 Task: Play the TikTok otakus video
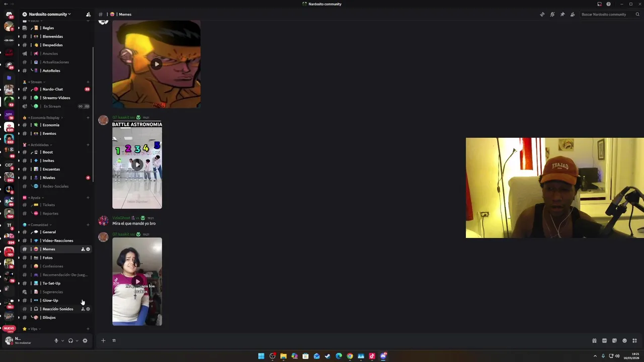[137, 282]
